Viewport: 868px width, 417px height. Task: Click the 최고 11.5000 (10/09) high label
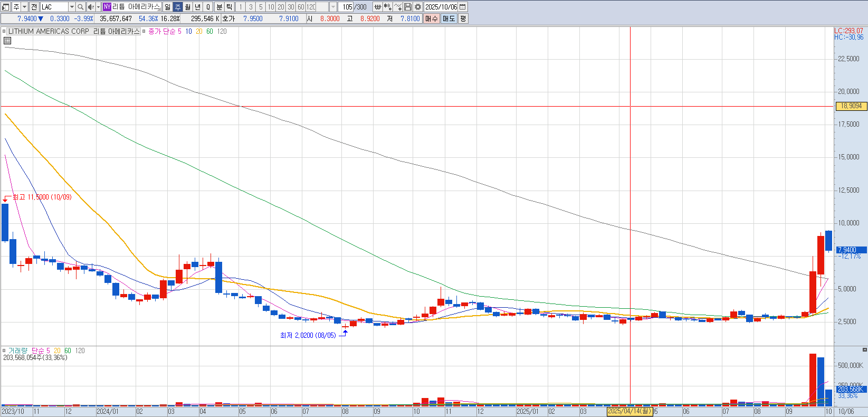point(42,197)
